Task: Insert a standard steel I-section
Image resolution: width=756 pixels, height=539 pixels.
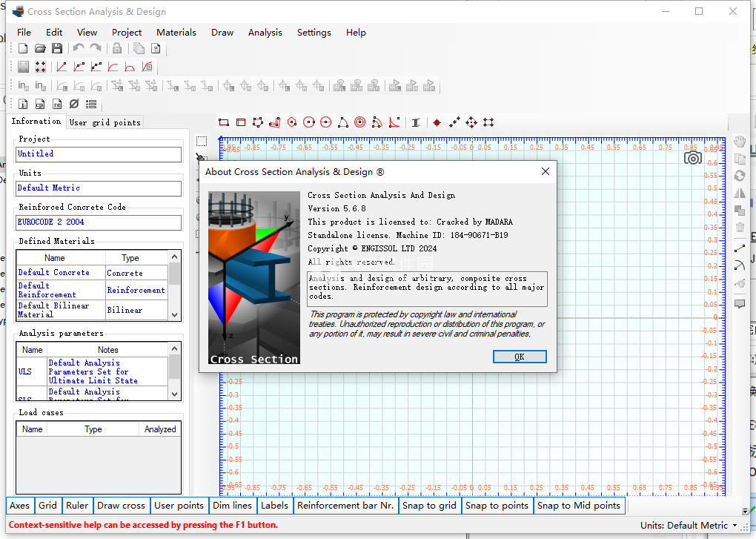Action: coord(416,122)
